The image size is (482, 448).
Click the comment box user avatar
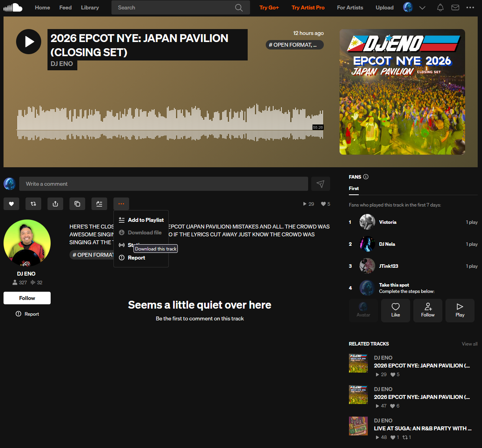pos(10,184)
